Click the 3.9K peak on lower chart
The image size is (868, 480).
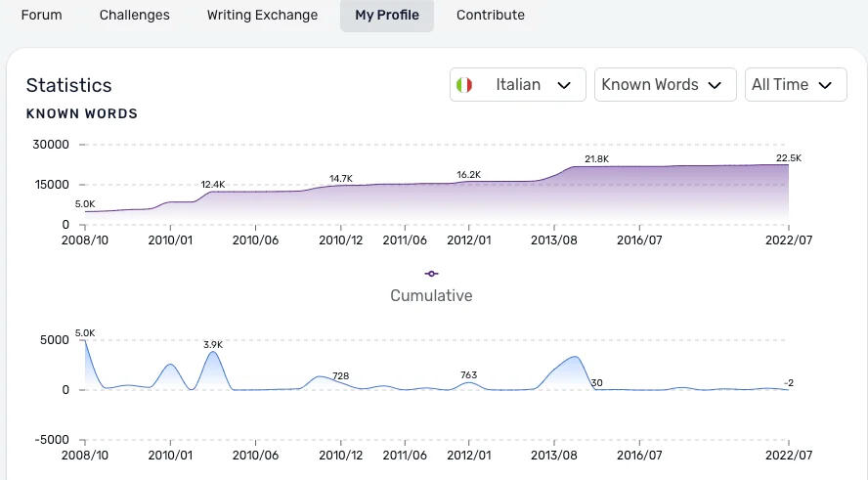point(213,344)
